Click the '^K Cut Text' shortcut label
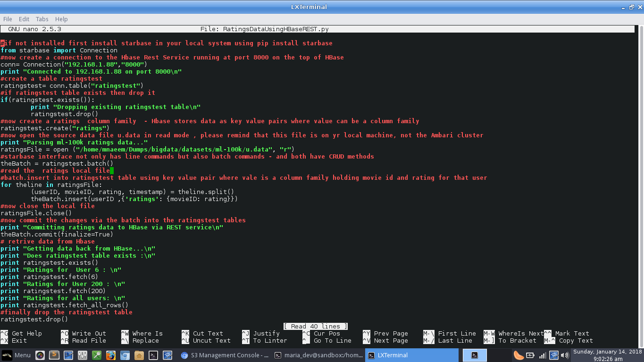Image resolution: width=644 pixels, height=362 pixels. click(x=202, y=333)
